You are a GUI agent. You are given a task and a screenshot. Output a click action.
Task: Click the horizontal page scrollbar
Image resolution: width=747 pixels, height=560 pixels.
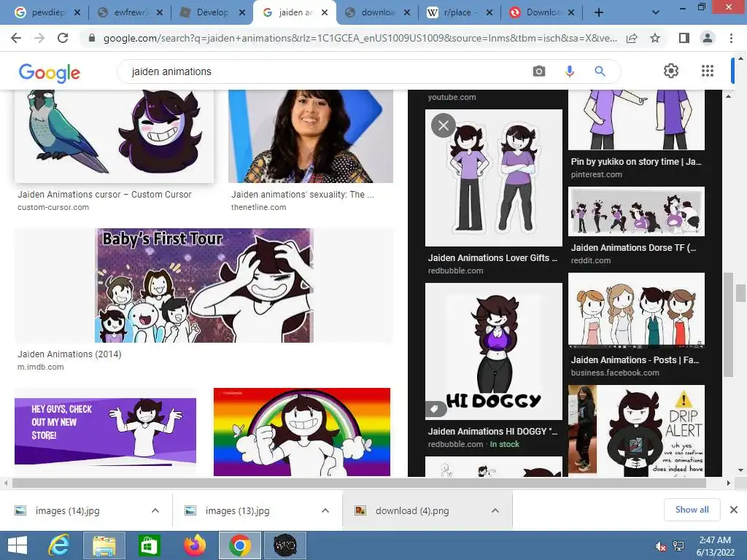tap(359, 483)
